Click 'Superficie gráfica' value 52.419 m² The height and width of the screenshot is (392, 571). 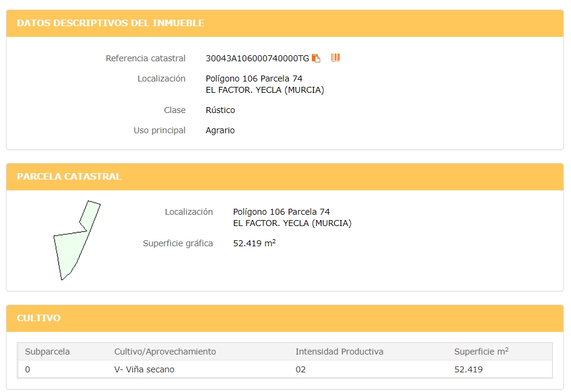254,243
